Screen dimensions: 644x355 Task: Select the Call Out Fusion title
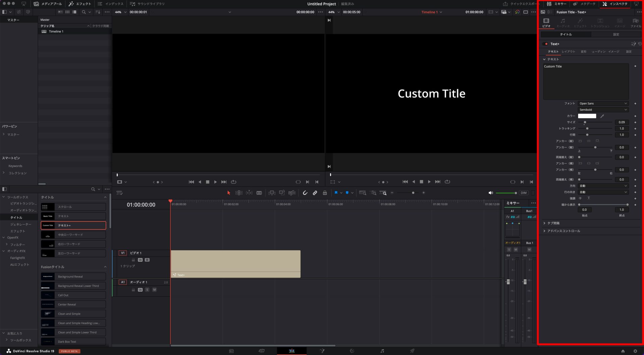coord(73,295)
